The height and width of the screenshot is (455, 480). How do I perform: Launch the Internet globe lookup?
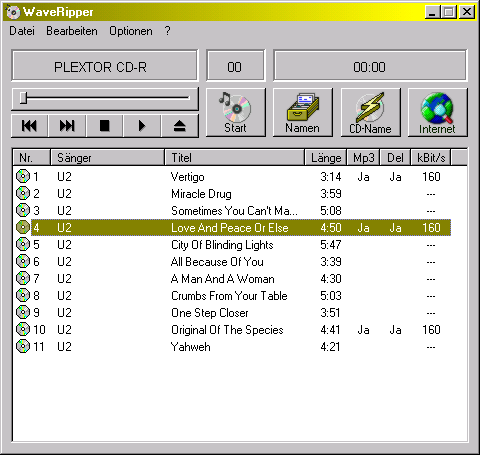437,112
